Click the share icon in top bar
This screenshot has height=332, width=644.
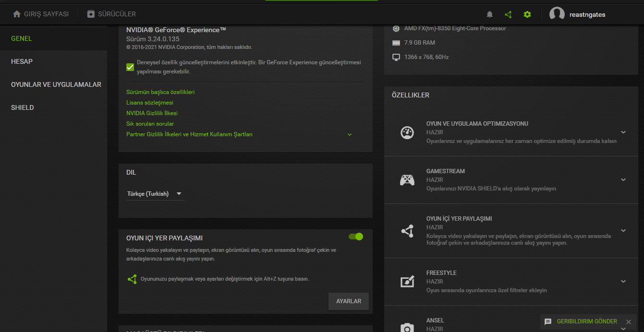509,14
